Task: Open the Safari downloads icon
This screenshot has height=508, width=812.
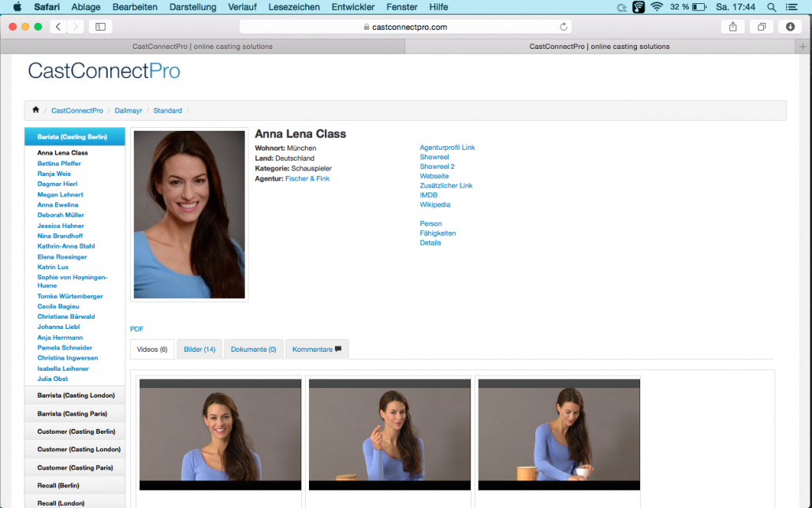Action: 790,27
